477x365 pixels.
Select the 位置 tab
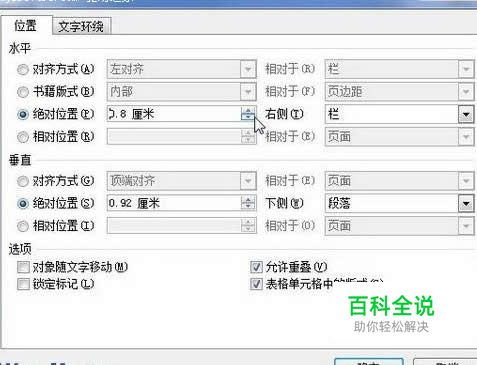(26, 26)
